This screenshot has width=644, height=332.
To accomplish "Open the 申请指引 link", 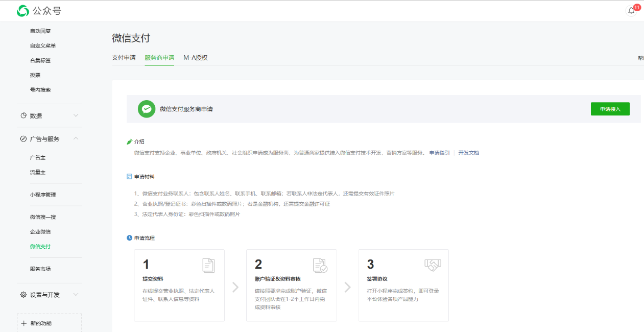I will [439, 153].
